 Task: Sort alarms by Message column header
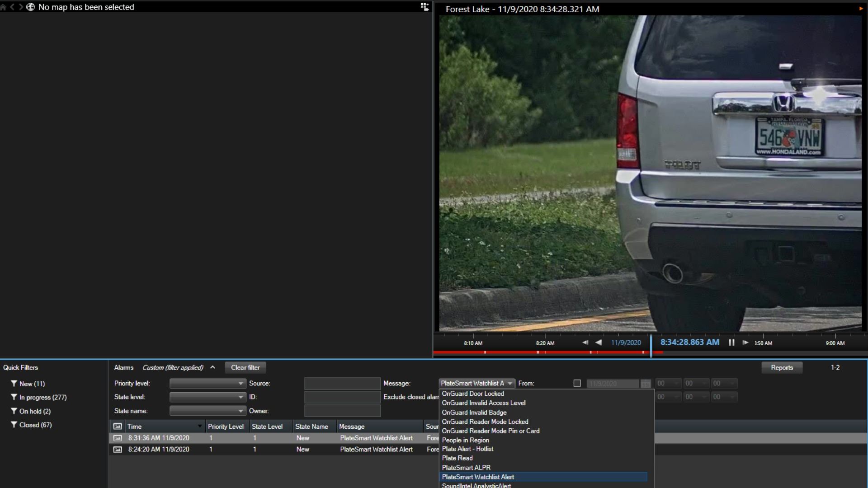click(x=379, y=426)
